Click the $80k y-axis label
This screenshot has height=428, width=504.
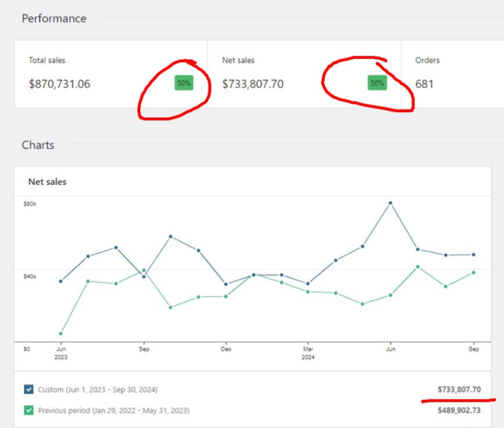[30, 204]
